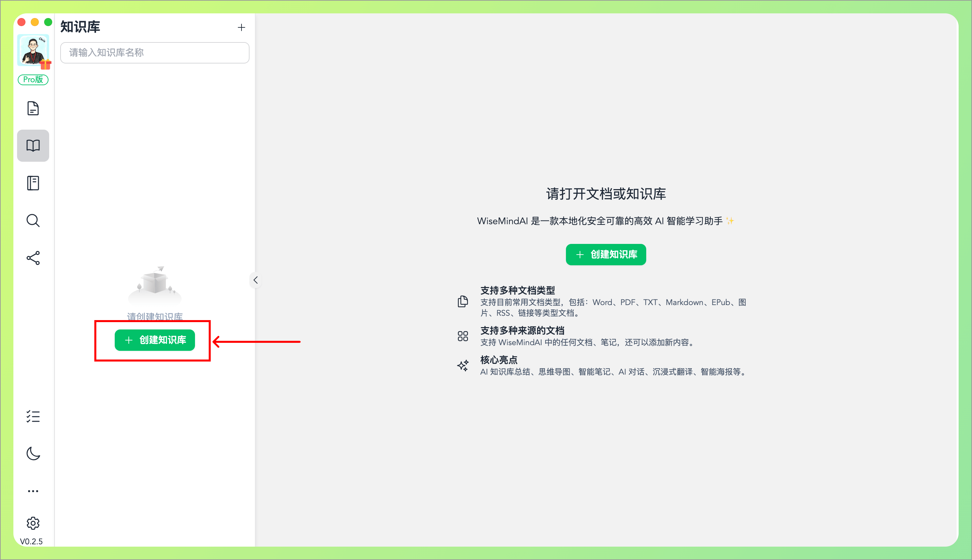
Task: Click the center 创建知识库 button
Action: click(x=605, y=254)
